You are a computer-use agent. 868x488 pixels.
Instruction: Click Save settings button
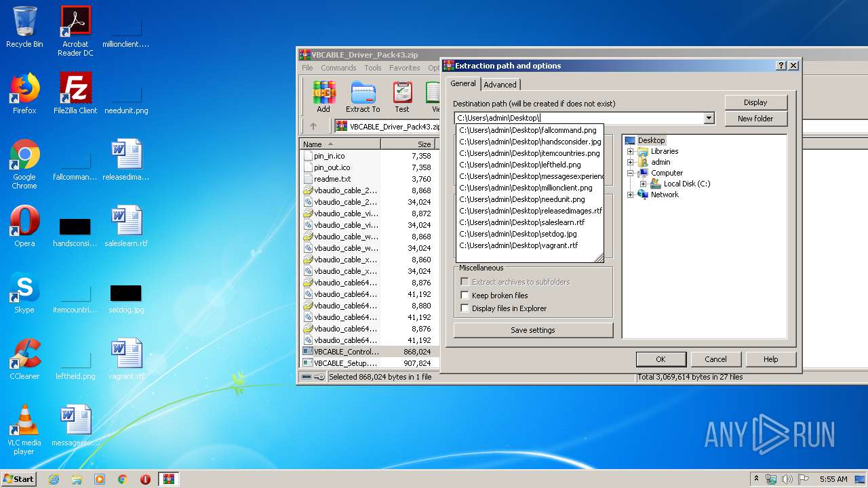coord(533,330)
